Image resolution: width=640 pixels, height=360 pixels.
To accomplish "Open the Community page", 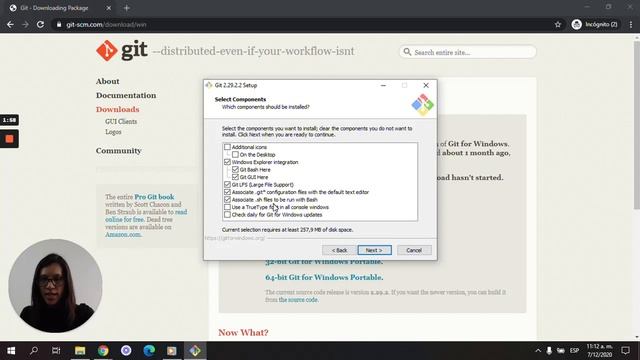I will 119,151.
